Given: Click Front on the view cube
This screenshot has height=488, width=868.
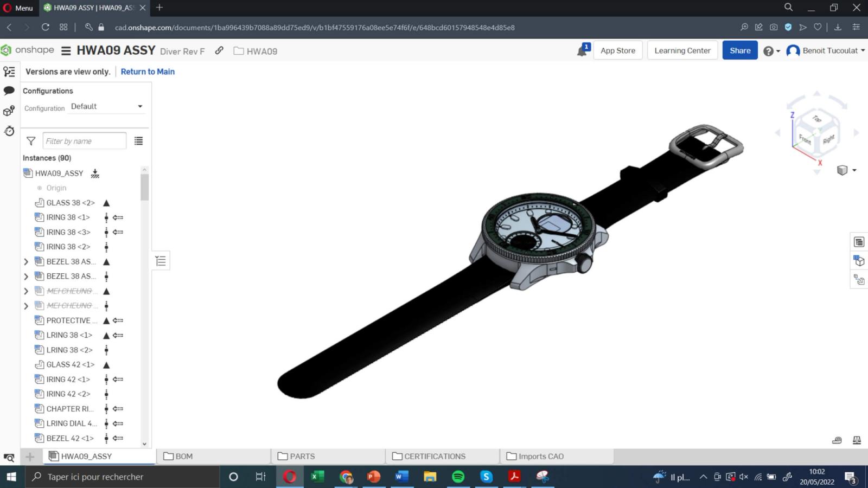Looking at the screenshot, I should pos(805,138).
